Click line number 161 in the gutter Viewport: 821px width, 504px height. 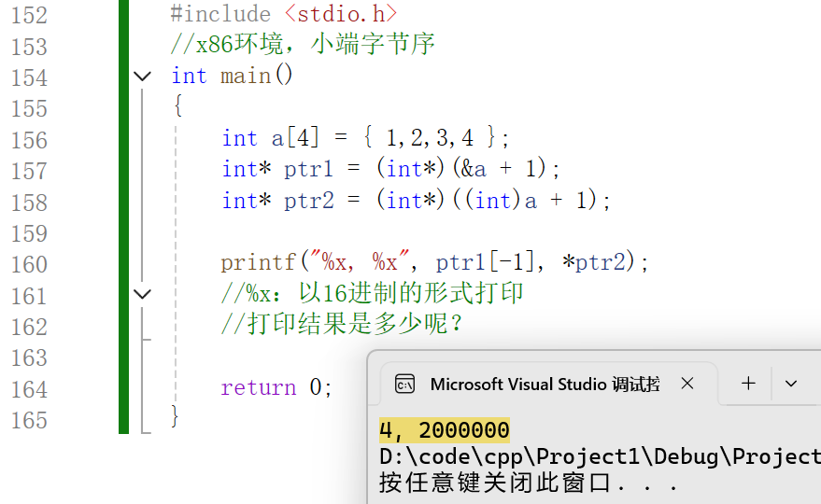point(29,296)
